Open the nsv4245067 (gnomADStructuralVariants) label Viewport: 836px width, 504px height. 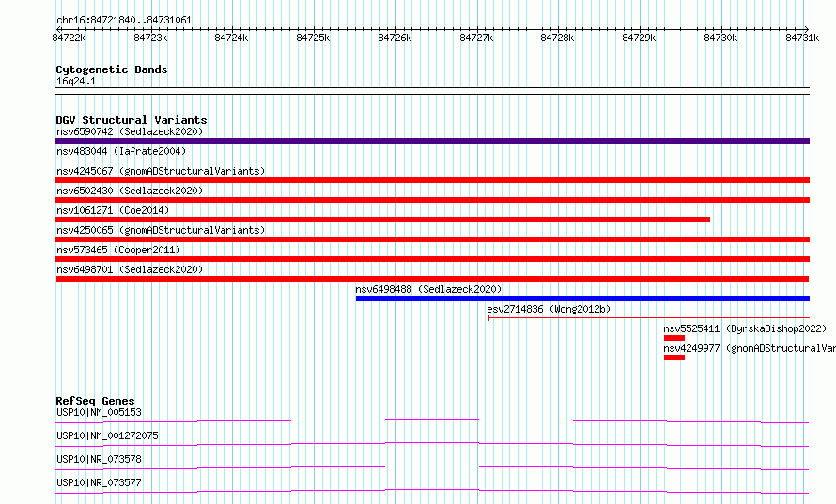[x=161, y=171]
